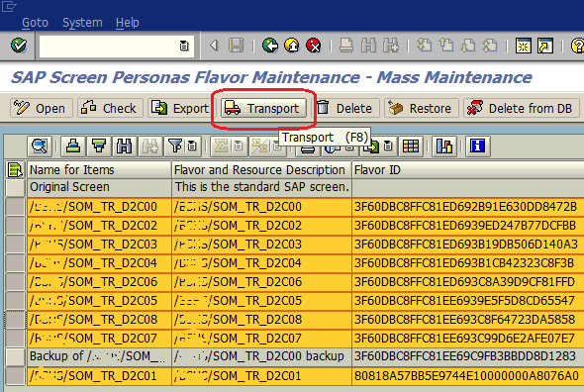Viewport: 584px width, 392px height.
Task: Toggle row selector for SOM_TR_D2C07 row
Action: [15, 339]
